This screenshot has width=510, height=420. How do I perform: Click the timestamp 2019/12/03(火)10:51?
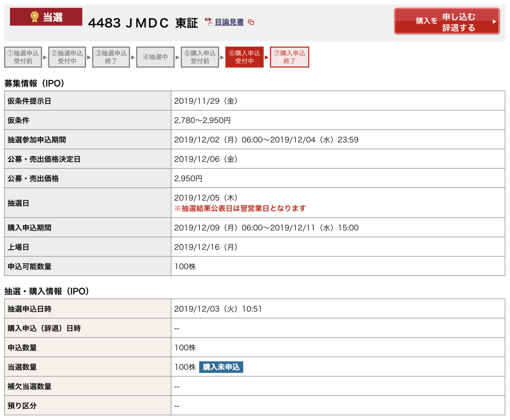click(x=218, y=309)
